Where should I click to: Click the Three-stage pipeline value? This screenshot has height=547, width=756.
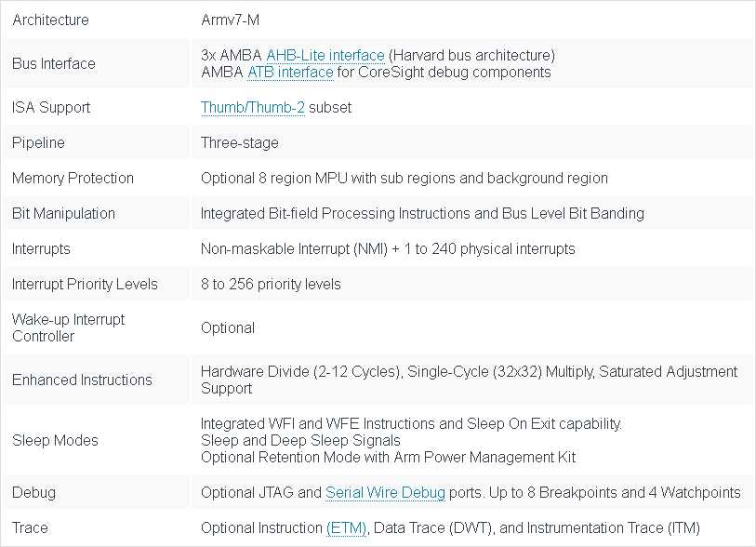click(240, 142)
